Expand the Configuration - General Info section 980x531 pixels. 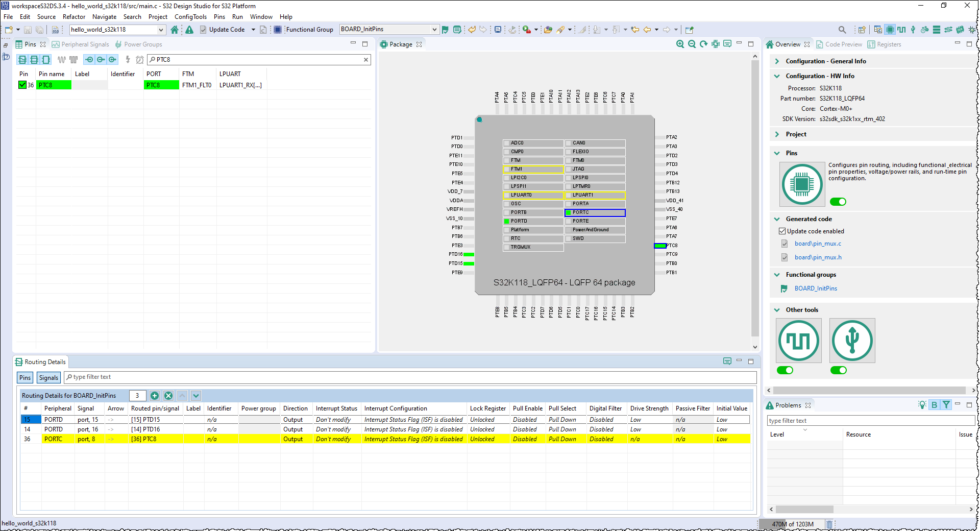click(776, 61)
